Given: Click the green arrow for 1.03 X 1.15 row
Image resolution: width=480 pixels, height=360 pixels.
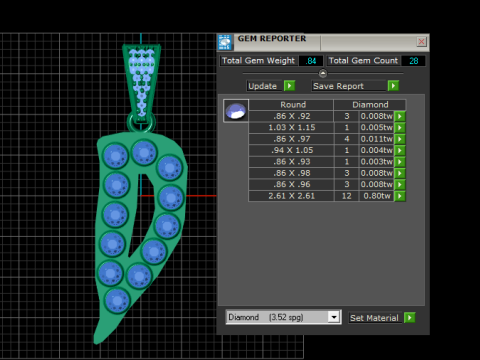Looking at the screenshot, I should (x=400, y=128).
